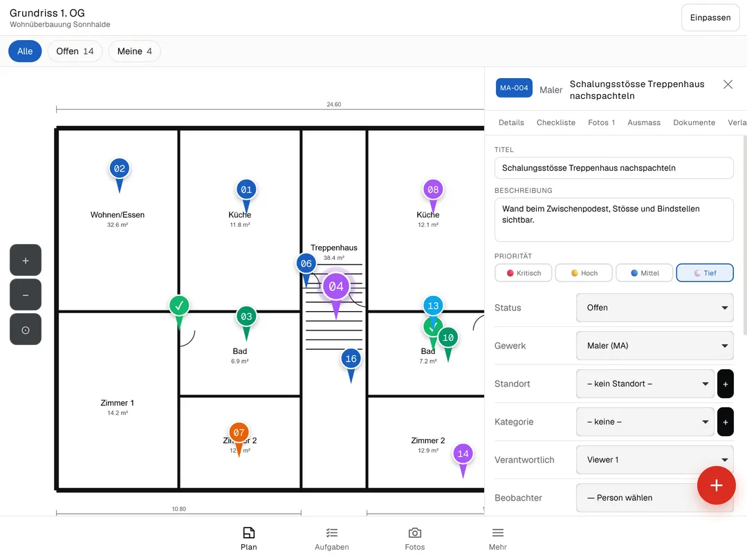Switch to the Ausmass tab

click(x=644, y=122)
